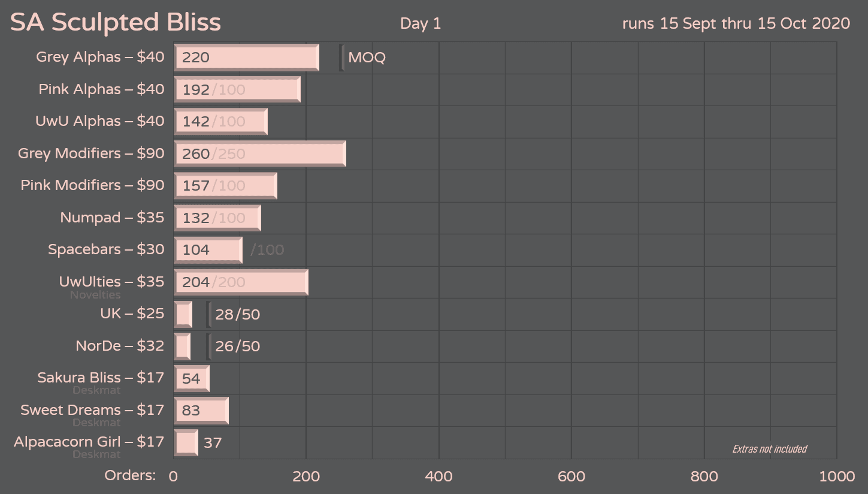Click the "Orders:" axis label
This screenshot has height=494, width=868.
click(130, 475)
